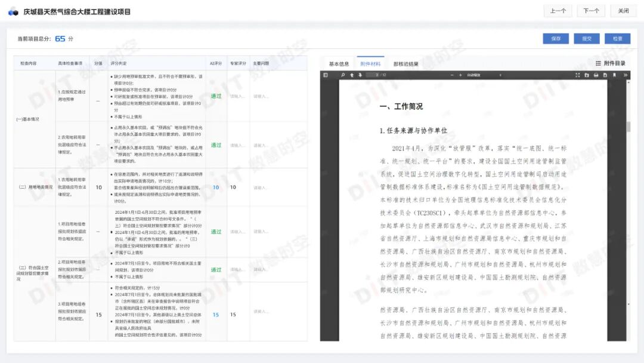Click the AI评分 value 10

216,187
